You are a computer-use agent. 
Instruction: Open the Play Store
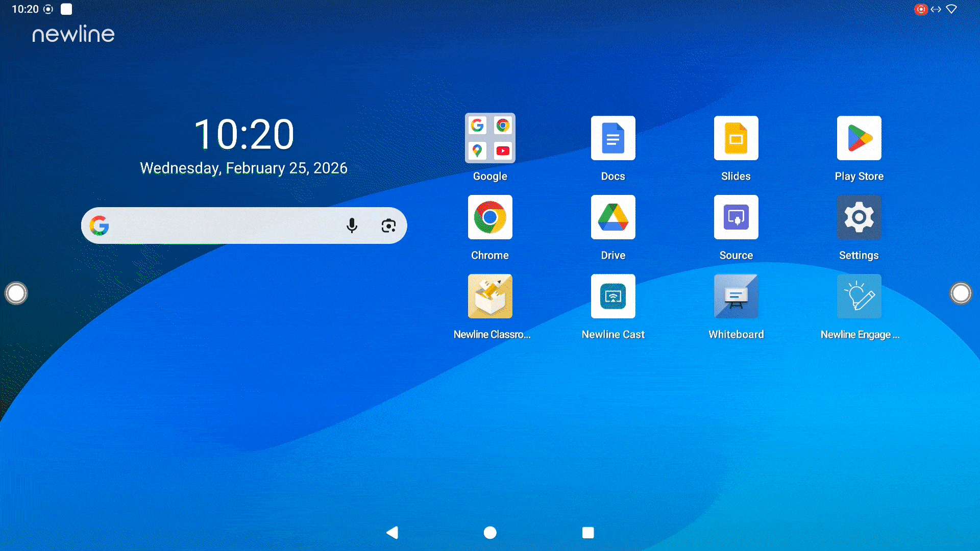click(859, 138)
